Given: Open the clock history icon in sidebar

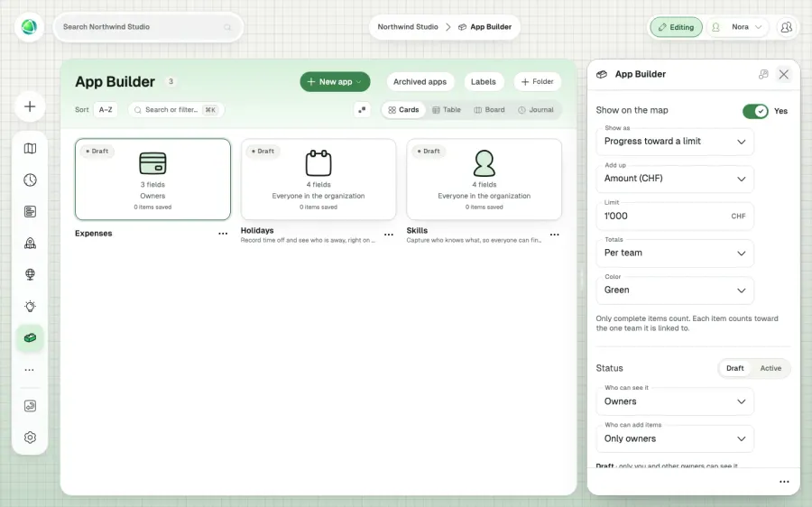Looking at the screenshot, I should (30, 180).
